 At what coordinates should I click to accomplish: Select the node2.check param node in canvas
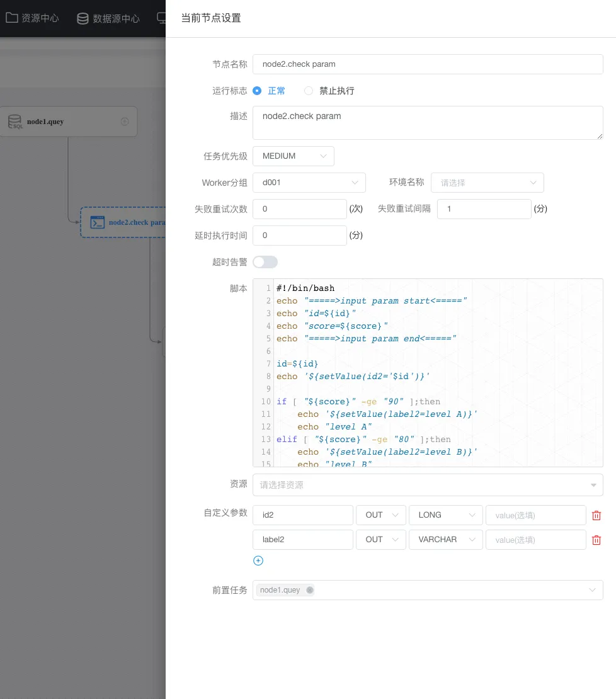point(123,222)
